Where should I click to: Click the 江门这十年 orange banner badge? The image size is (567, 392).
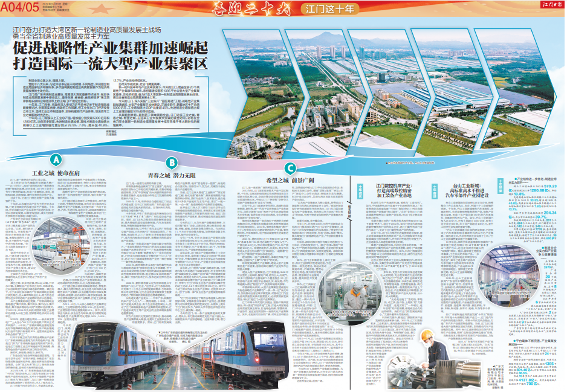point(330,8)
